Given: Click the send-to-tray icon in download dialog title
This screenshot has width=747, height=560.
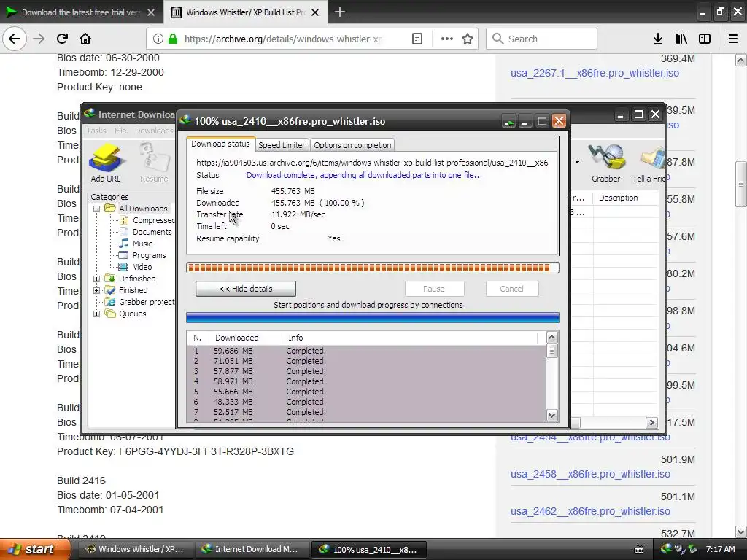Looking at the screenshot, I should tap(508, 121).
